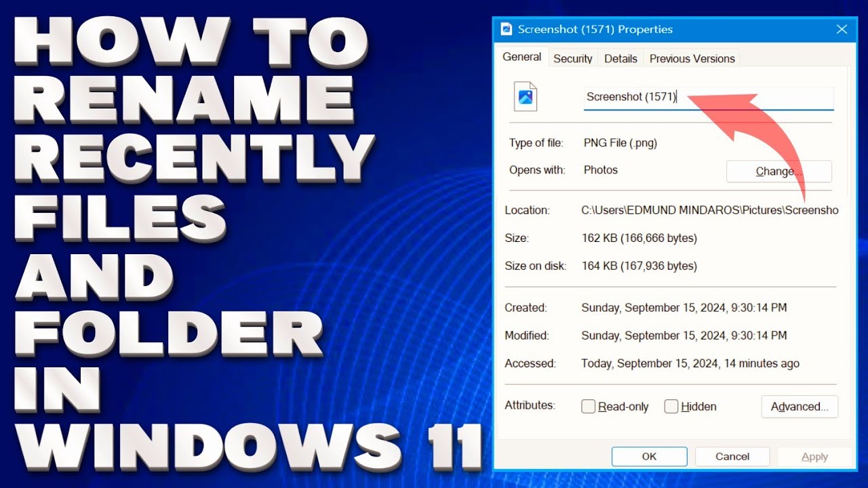Open the Advanced... attributes dialog
Image resolution: width=868 pixels, height=488 pixels.
pyautogui.click(x=800, y=407)
